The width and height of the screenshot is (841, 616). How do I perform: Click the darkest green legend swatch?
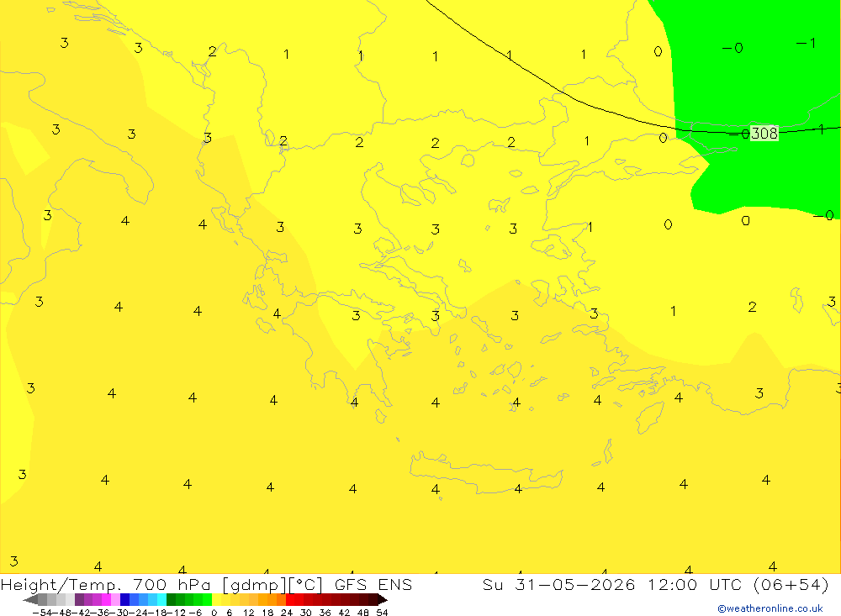click(171, 599)
